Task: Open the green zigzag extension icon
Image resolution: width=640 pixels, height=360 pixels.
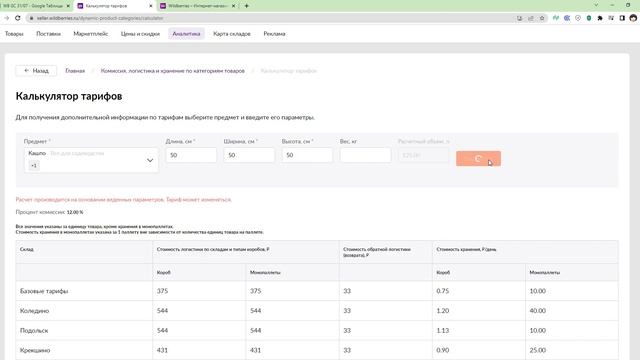Action: (x=556, y=18)
